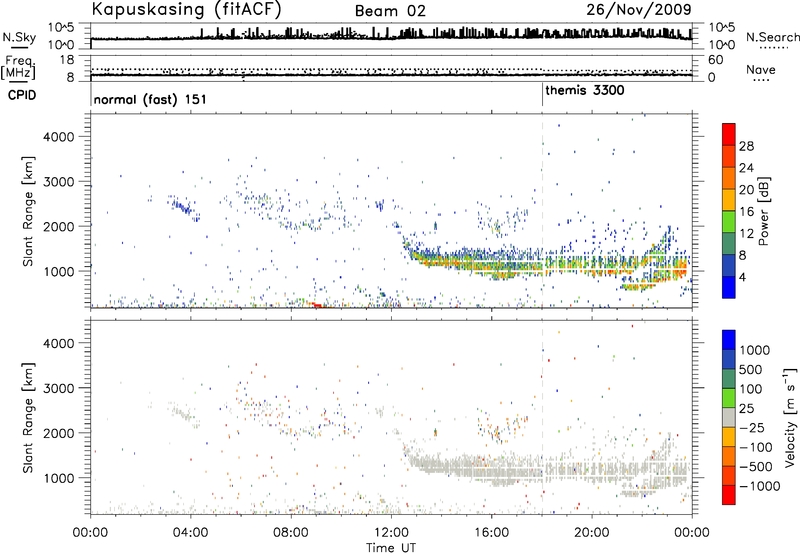Click the Time UT axis label
Viewport: 800px width, 554px height.
pos(391,548)
